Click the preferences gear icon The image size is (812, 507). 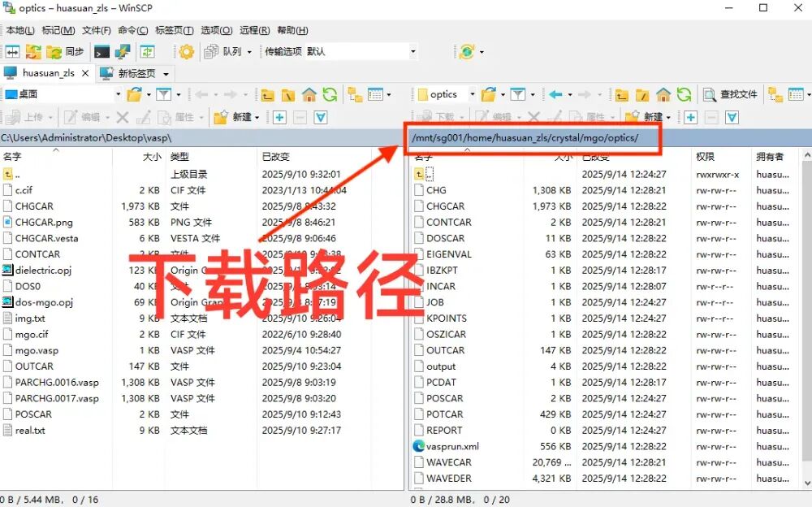pyautogui.click(x=187, y=52)
